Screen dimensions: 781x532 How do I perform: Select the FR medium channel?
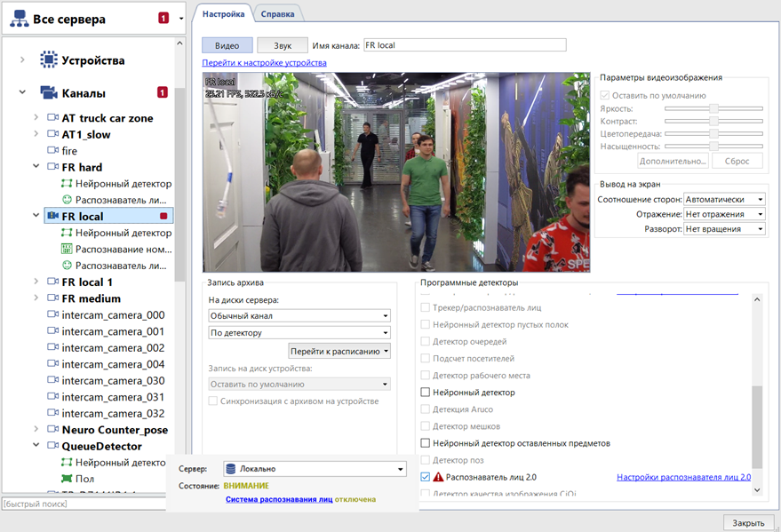pyautogui.click(x=92, y=298)
